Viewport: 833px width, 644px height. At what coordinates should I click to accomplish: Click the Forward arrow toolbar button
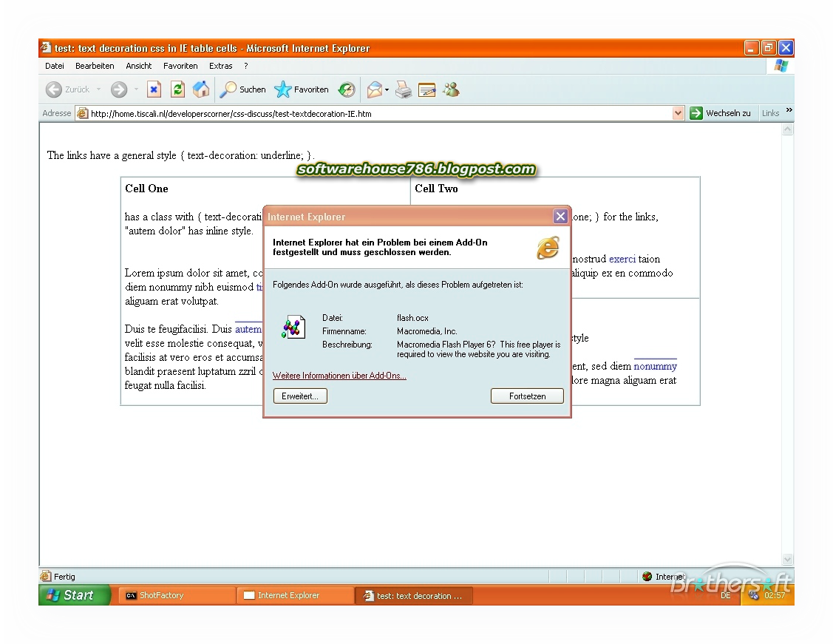(x=119, y=89)
